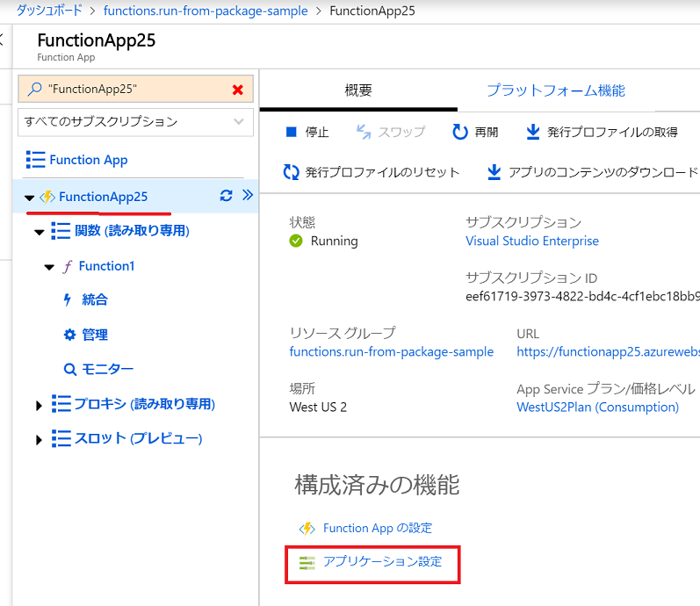This screenshot has width=700, height=606.
Task: Click アプリのコンテンツのダウンロード label
Action: click(604, 172)
